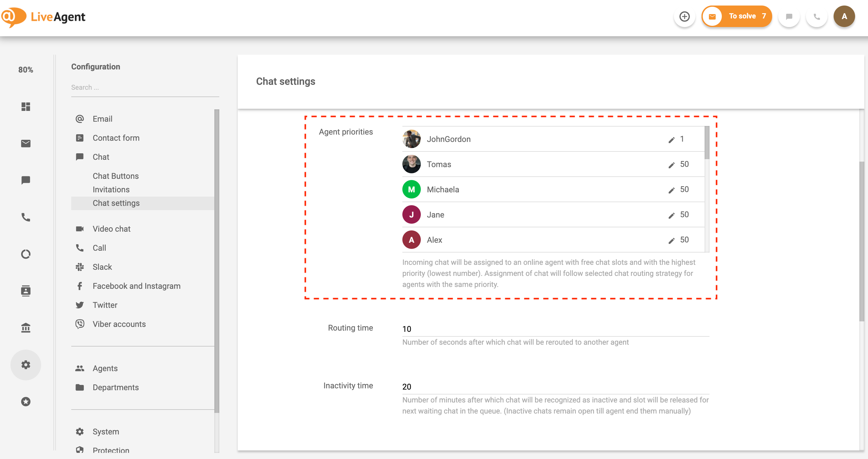
Task: Open the Reports icon in the sidebar
Action: [x=26, y=254]
